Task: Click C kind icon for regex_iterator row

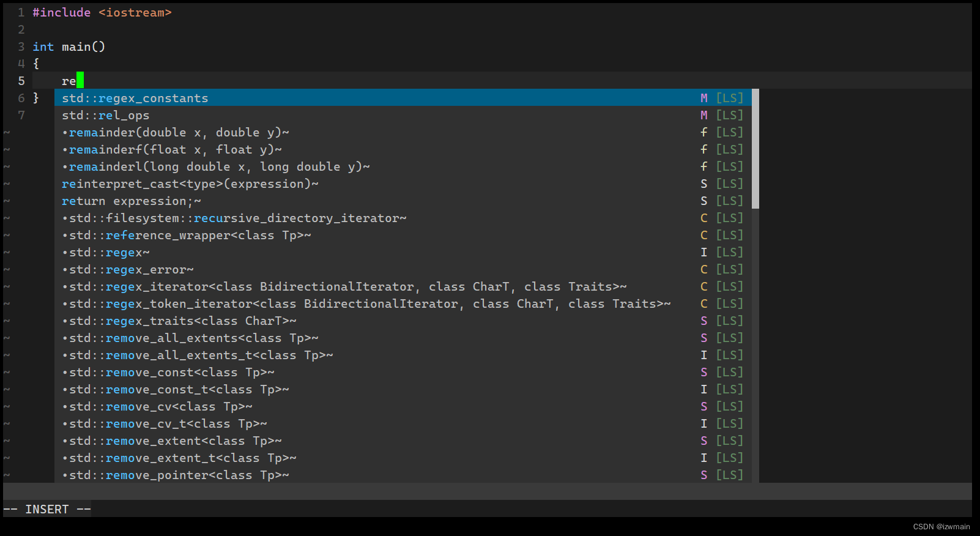Action: click(704, 286)
